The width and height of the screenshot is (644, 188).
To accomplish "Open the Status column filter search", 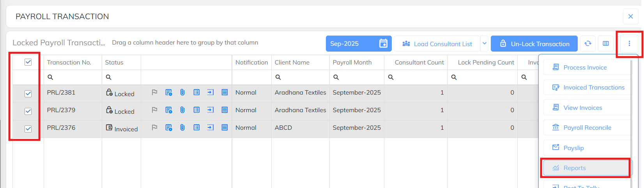I will [x=109, y=77].
